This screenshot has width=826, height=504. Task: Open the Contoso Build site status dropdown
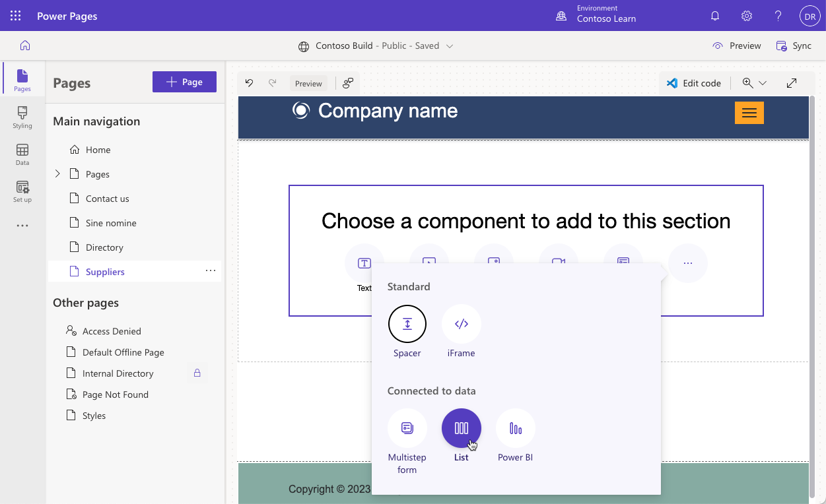tap(450, 46)
